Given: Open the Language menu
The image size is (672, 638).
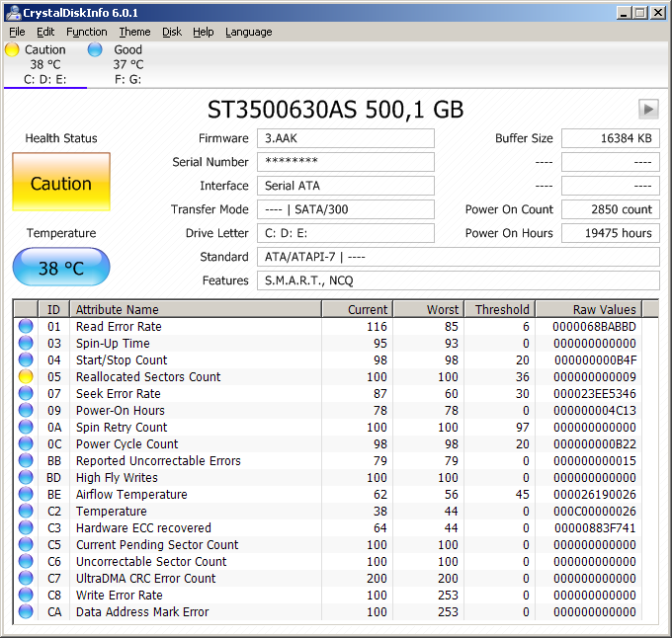Looking at the screenshot, I should [249, 33].
